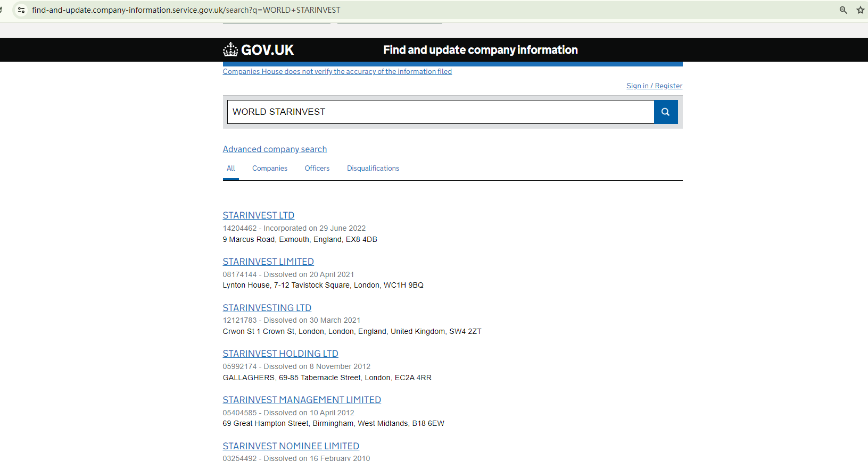Image resolution: width=868 pixels, height=461 pixels.
Task: Click the magnifying glass search button
Action: 665,112
